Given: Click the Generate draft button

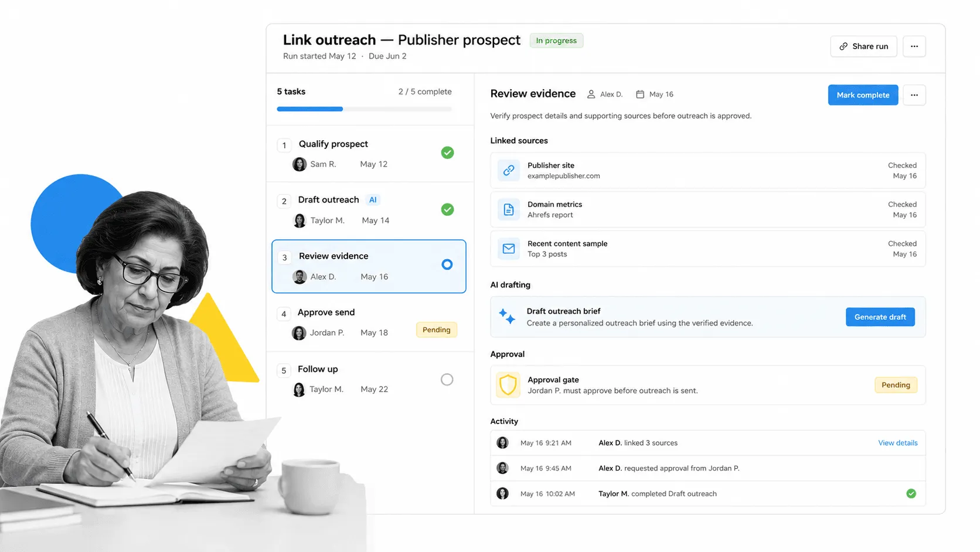Looking at the screenshot, I should [x=880, y=317].
